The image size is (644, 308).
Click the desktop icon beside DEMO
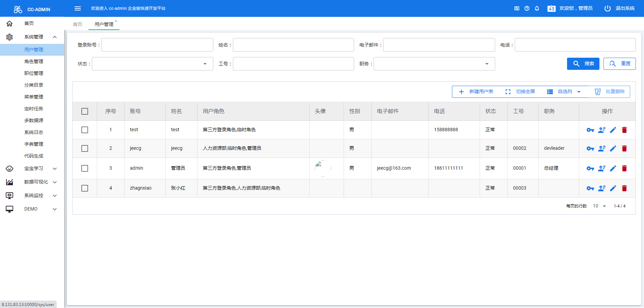click(9, 209)
